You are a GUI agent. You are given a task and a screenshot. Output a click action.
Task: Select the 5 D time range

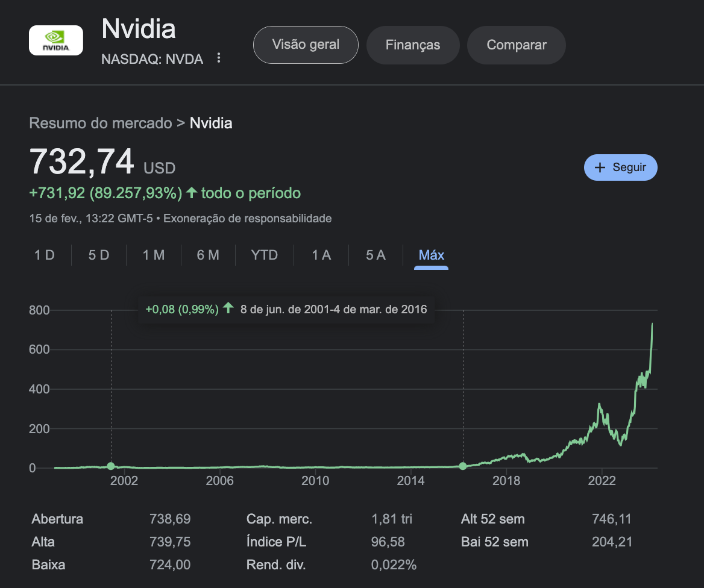99,255
